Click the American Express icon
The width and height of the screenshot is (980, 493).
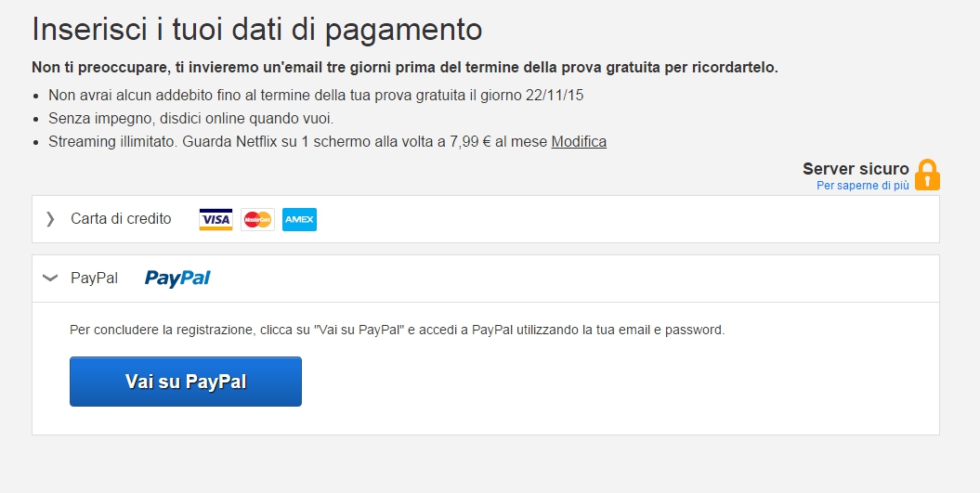(299, 219)
